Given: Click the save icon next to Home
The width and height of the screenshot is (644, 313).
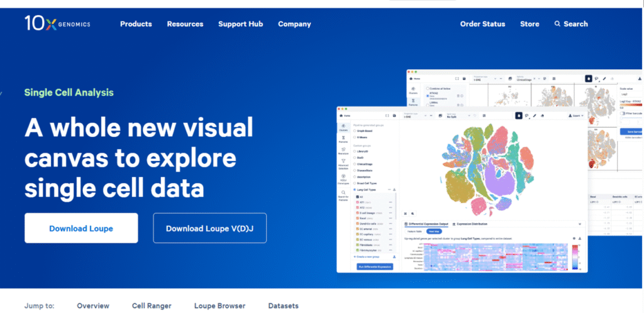Looking at the screenshot, I should (393, 116).
